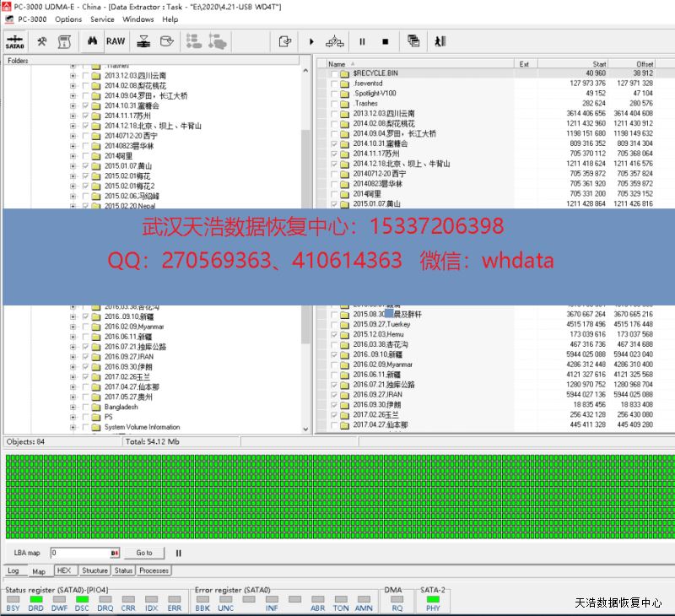The image size is (675, 616).
Task: Expand the Bangladesh folder tree node
Action: [x=73, y=407]
